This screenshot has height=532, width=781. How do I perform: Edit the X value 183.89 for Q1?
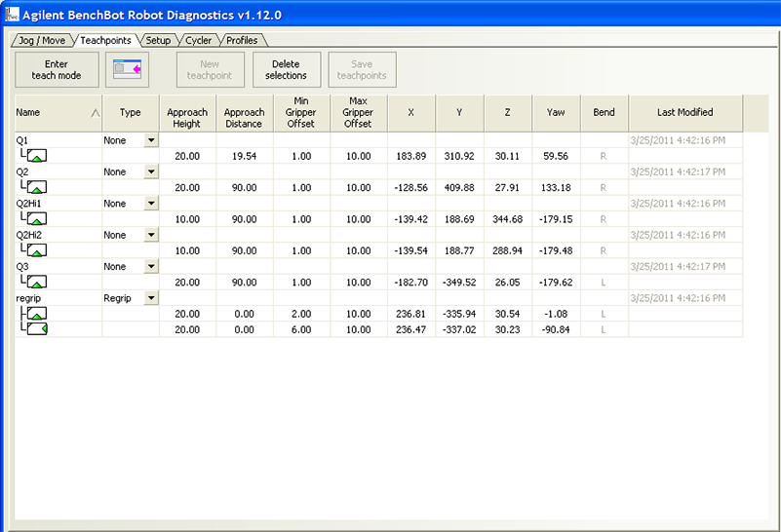(x=410, y=156)
